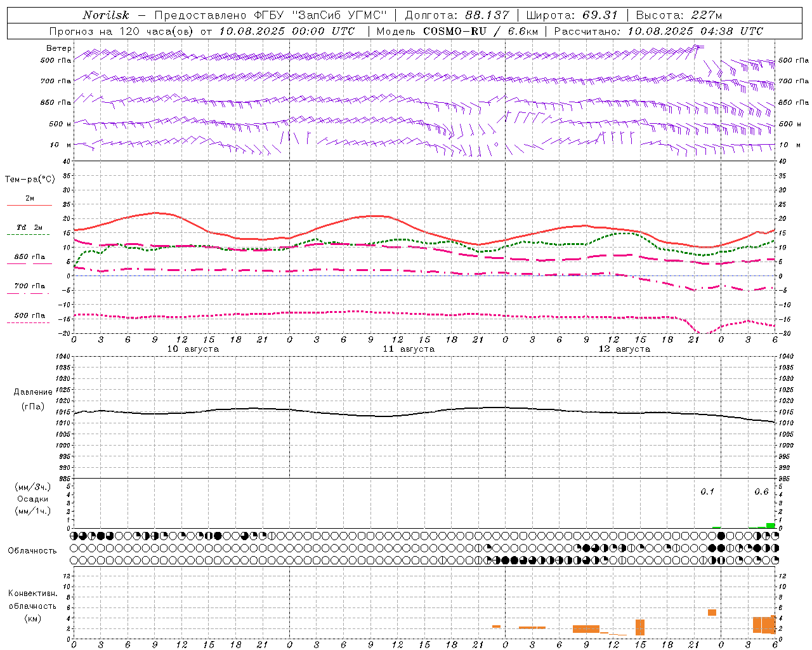This screenshot has width=812, height=650.
Task: Click the dash-dot line sample under legend 700 гПа
Action: (x=29, y=293)
